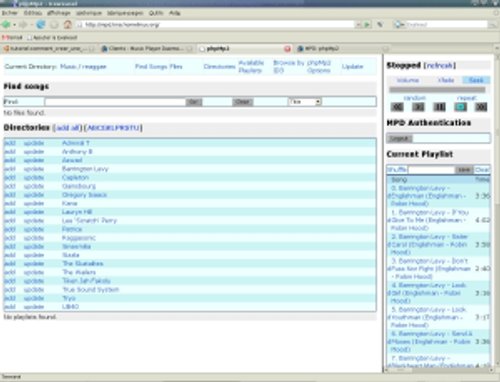Select the Seek tab in the player panel
Image resolution: width=500 pixels, height=382 pixels.
[x=476, y=80]
